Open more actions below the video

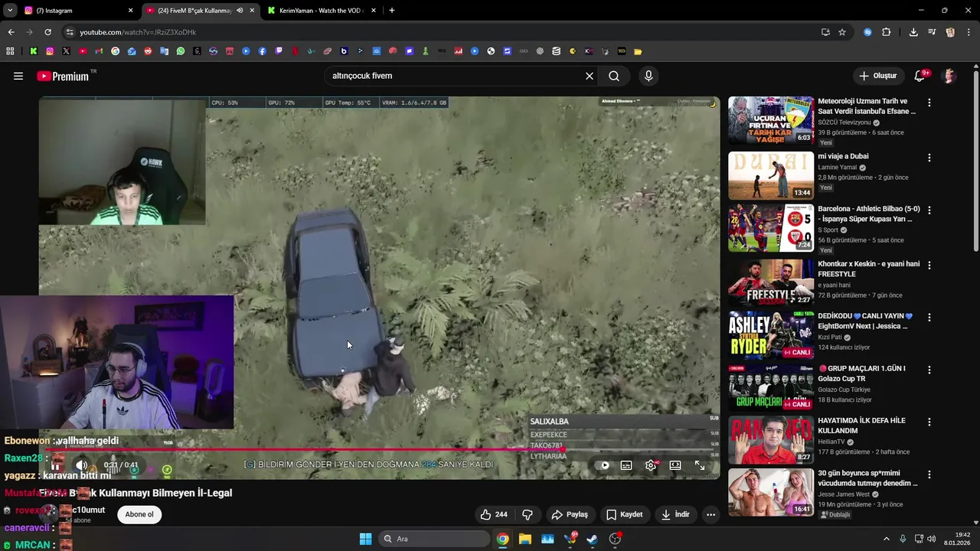710,514
